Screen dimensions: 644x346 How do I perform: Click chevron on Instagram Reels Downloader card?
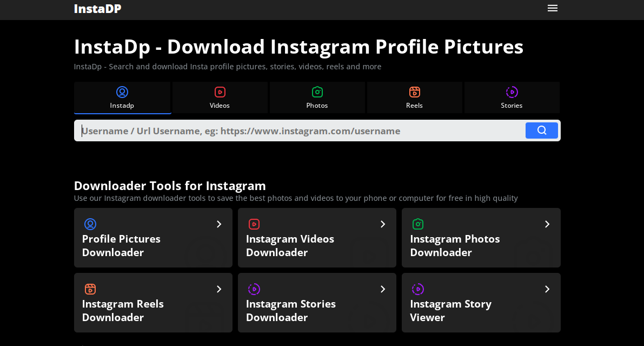pyautogui.click(x=219, y=289)
